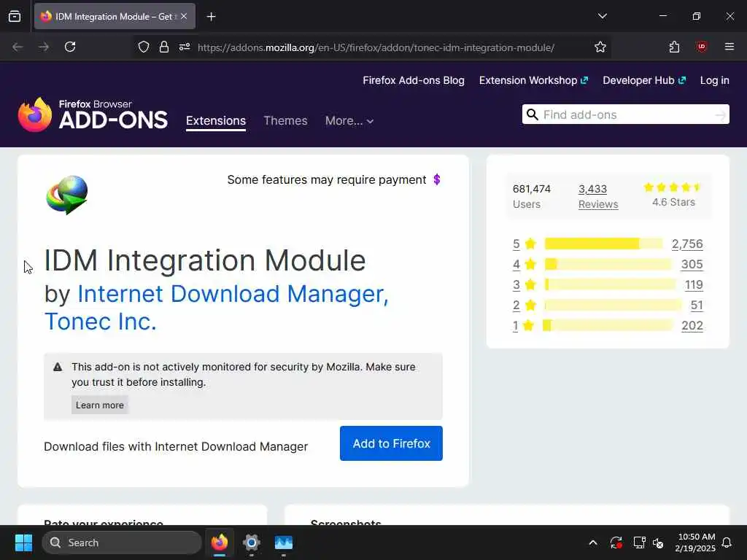Open the Firefox hamburger application menu
The width and height of the screenshot is (747, 560).
pyautogui.click(x=729, y=47)
